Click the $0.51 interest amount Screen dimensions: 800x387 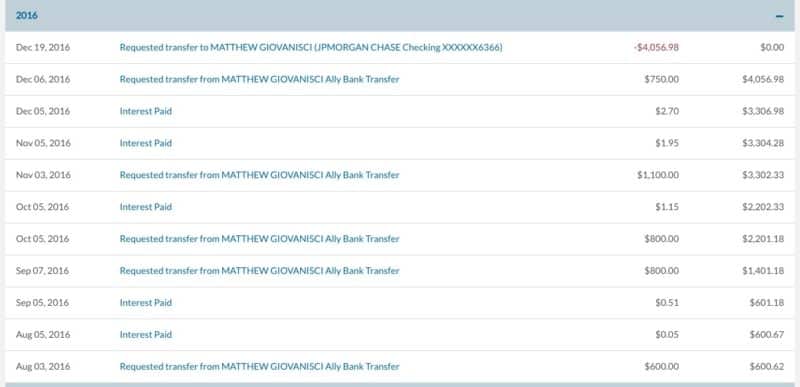tap(667, 303)
